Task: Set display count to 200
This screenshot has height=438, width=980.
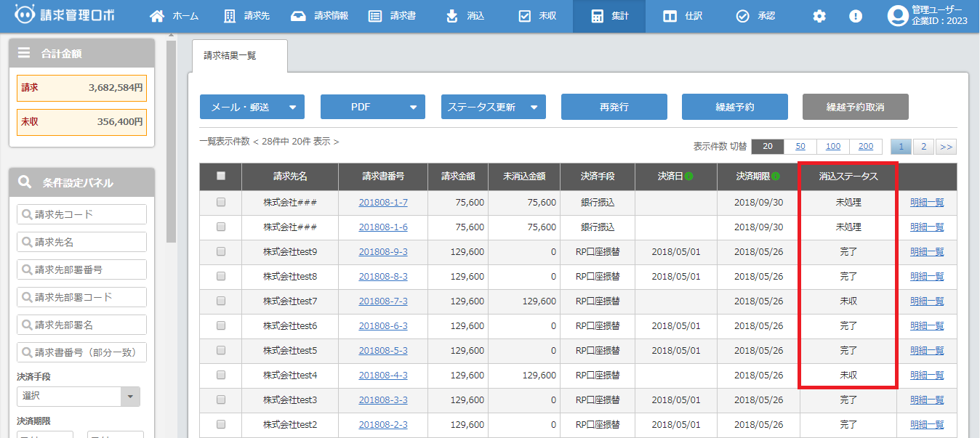Action: point(866,146)
